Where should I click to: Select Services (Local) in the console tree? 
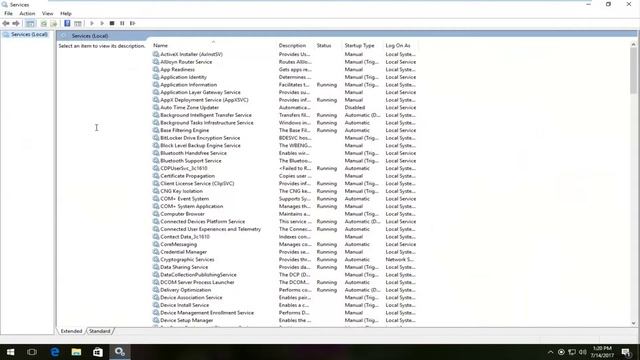[x=29, y=35]
